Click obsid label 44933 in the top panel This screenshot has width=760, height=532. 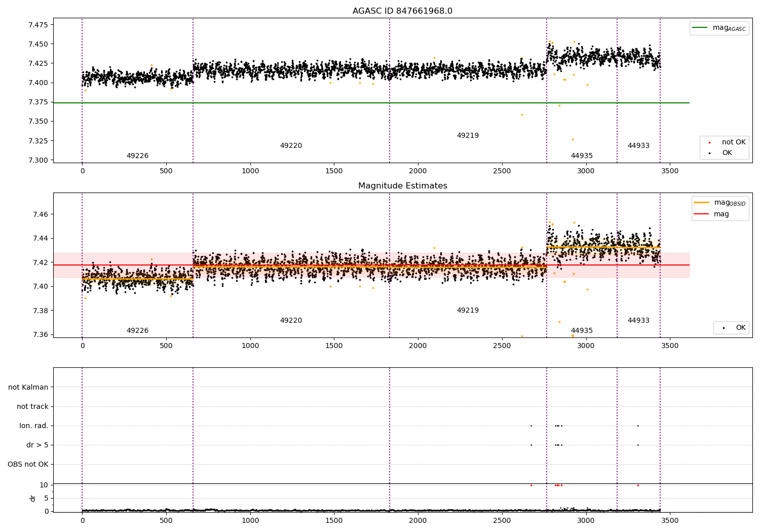click(638, 146)
